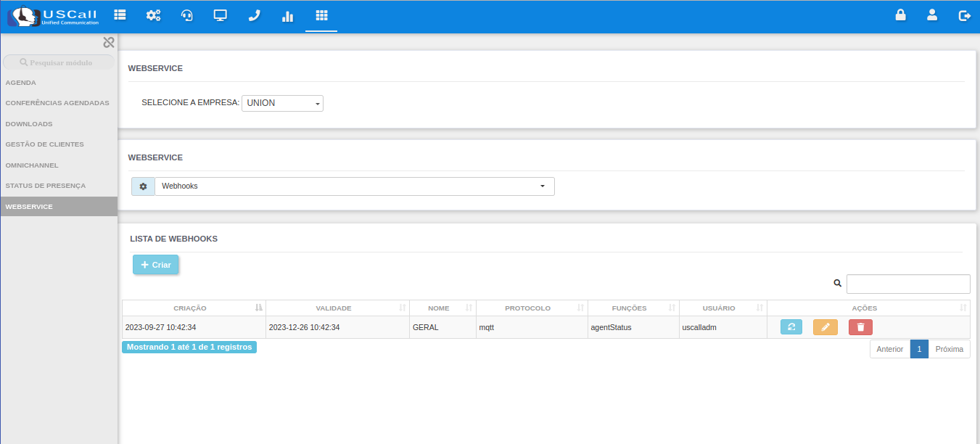Open the monitor screen icon in navbar
The width and height of the screenshot is (980, 444).
pos(221,15)
